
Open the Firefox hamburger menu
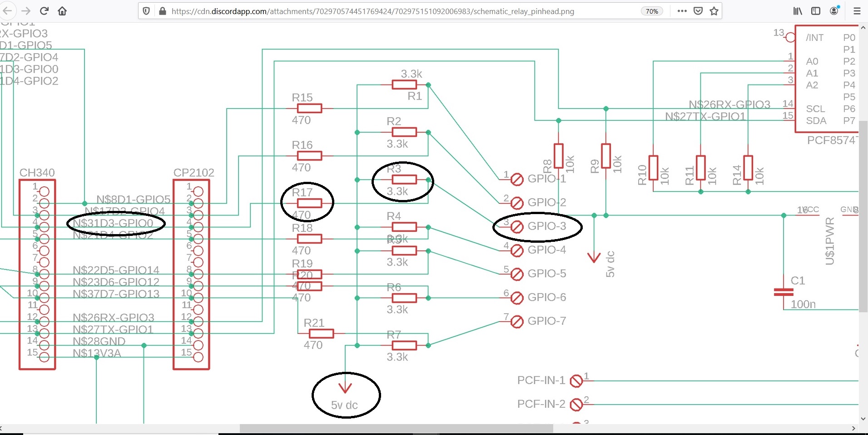[x=857, y=11]
